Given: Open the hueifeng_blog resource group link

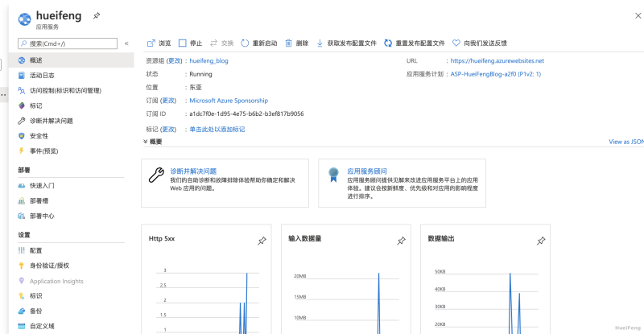Looking at the screenshot, I should pyautogui.click(x=208, y=61).
